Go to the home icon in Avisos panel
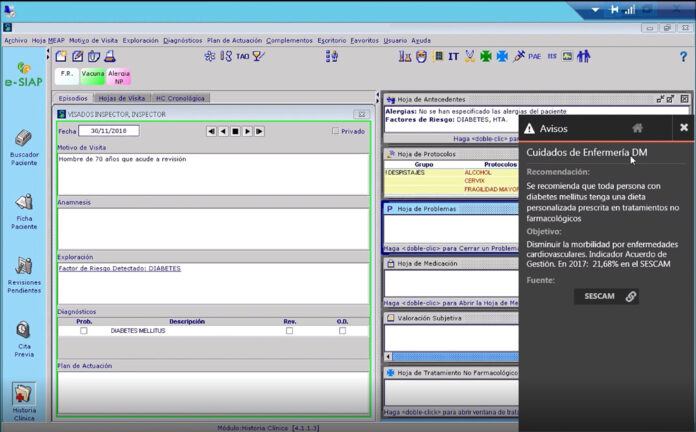Image resolution: width=696 pixels, height=432 pixels. point(637,128)
